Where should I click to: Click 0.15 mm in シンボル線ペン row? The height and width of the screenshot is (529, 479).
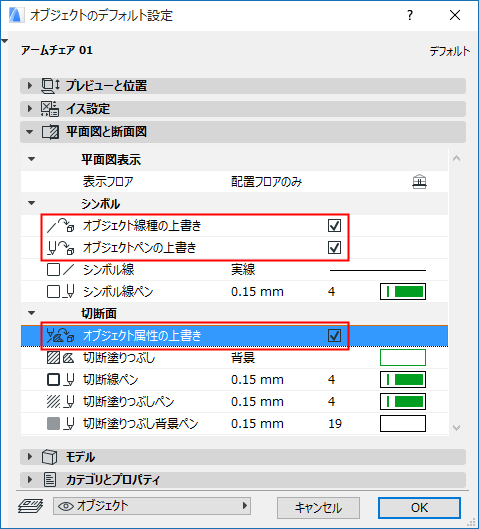(x=257, y=291)
